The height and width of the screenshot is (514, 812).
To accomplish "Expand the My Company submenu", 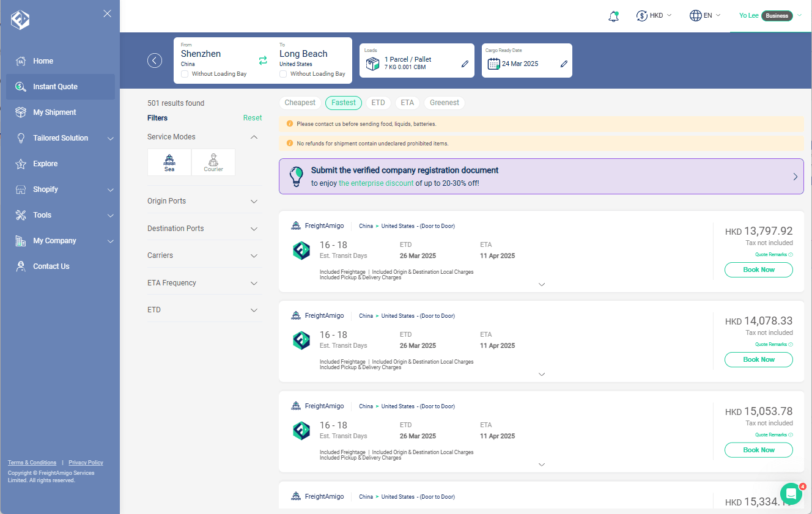I will [x=111, y=241].
